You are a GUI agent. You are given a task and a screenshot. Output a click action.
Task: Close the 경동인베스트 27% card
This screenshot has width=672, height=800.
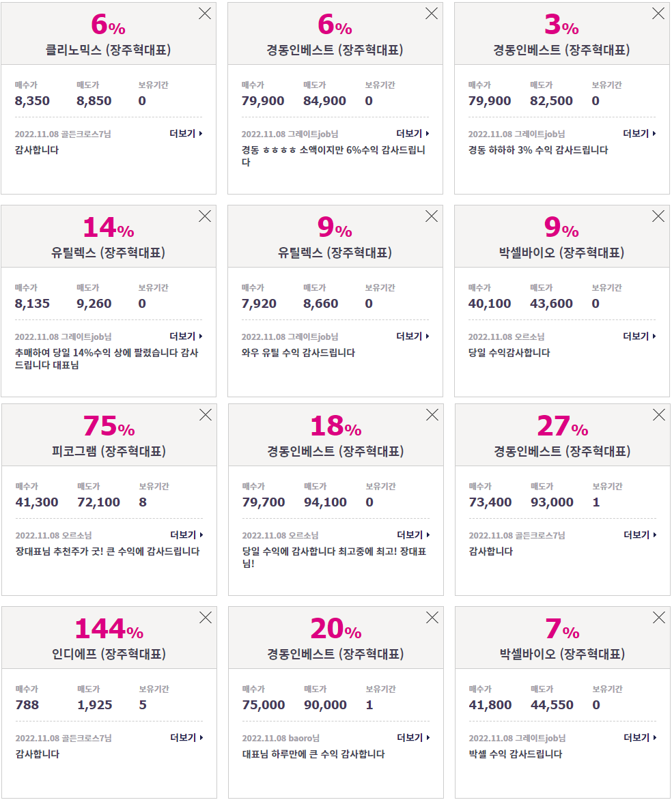coord(659,415)
